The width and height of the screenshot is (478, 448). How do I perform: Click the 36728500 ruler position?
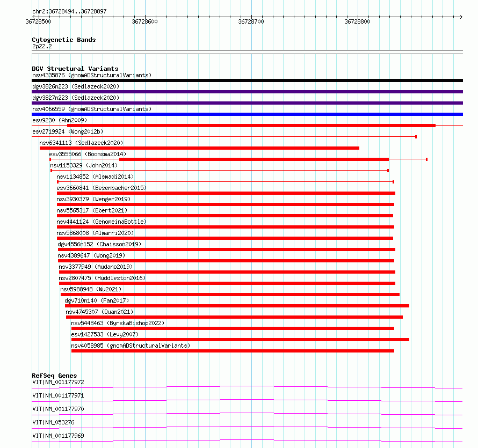tap(39, 21)
